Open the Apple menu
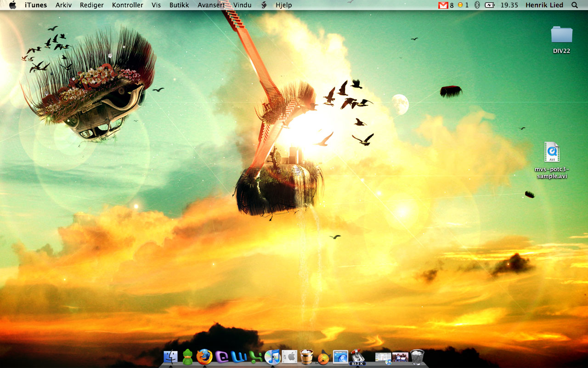Image resolution: width=588 pixels, height=368 pixels. [12, 5]
